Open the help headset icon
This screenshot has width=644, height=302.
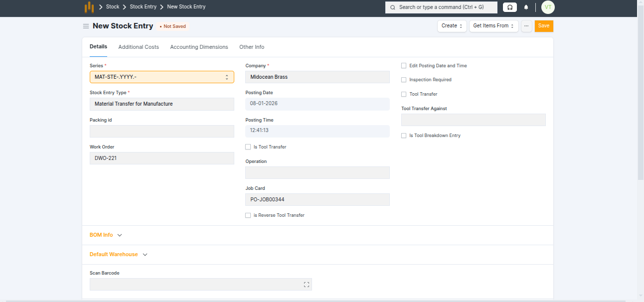(509, 7)
